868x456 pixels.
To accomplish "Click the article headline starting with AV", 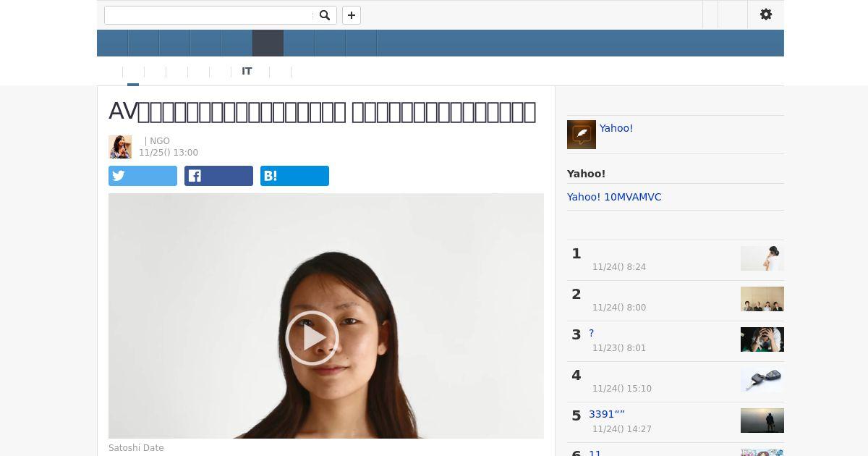I will pos(322,111).
